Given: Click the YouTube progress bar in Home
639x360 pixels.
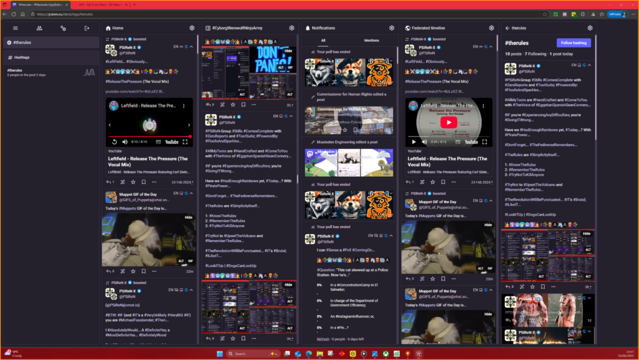Looking at the screenshot, I should pos(149,137).
